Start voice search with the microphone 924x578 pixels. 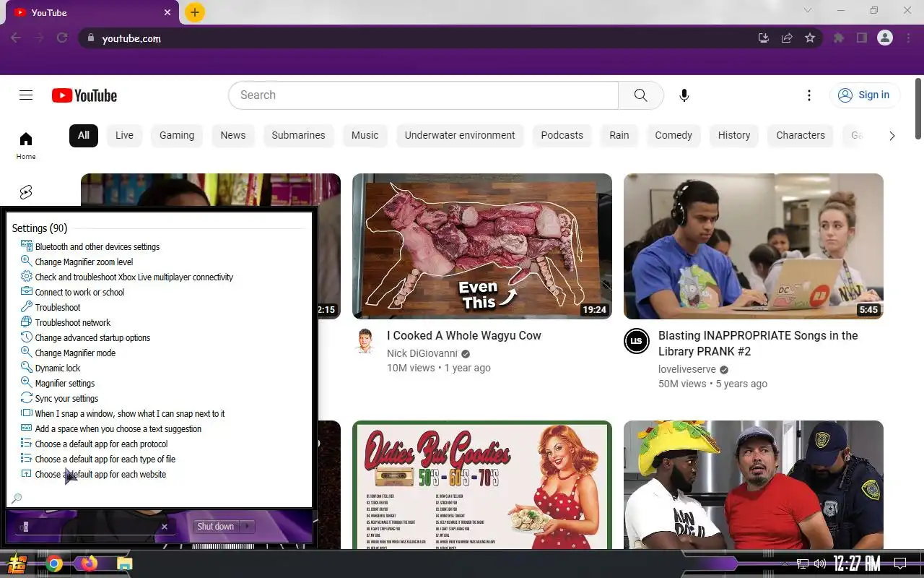pos(684,95)
